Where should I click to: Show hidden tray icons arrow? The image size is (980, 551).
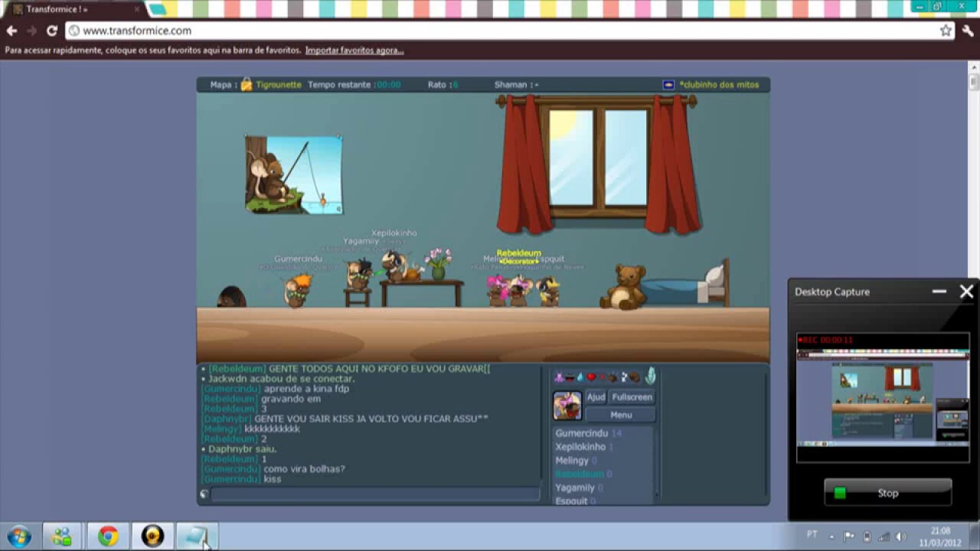tap(831, 536)
